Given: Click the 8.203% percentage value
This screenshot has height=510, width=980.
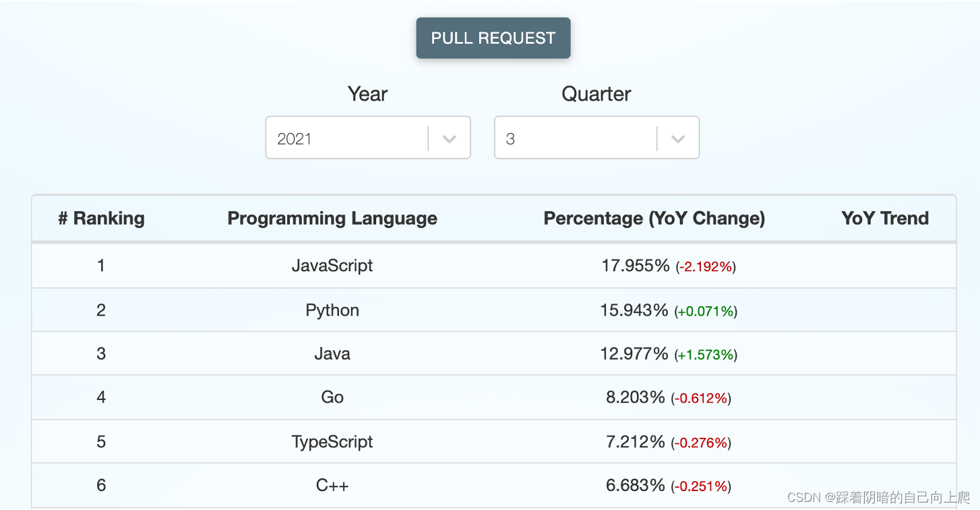Looking at the screenshot, I should coord(636,397).
